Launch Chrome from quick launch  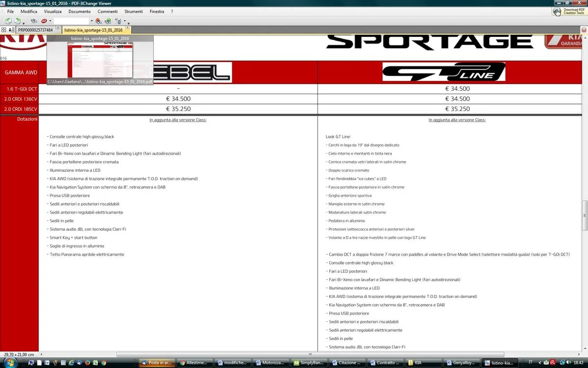pos(103,363)
